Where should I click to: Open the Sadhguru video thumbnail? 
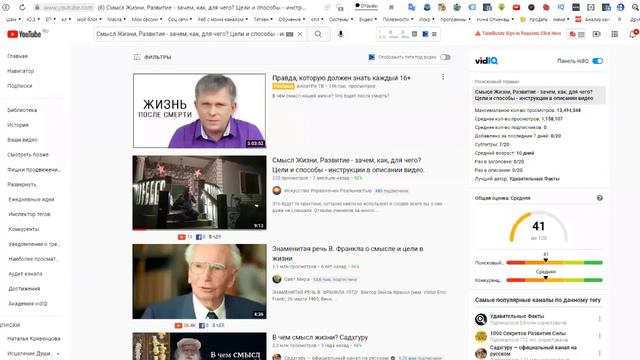click(199, 346)
